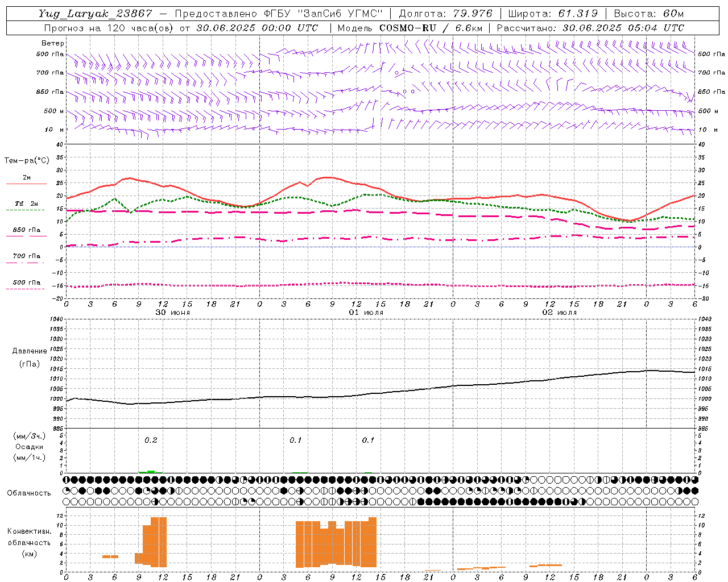The image size is (728, 582).
Task: Click the tall orange convective block on 01 июля
Action: click(x=336, y=542)
